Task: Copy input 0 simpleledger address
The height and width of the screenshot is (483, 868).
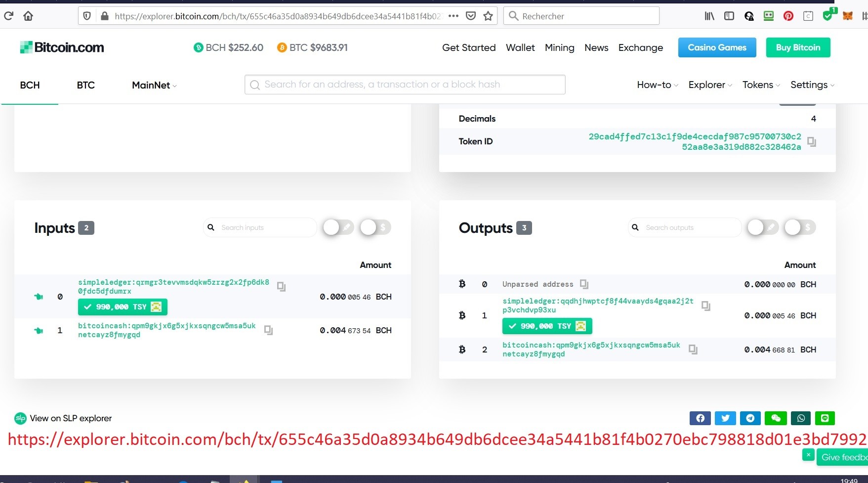Action: pyautogui.click(x=281, y=287)
